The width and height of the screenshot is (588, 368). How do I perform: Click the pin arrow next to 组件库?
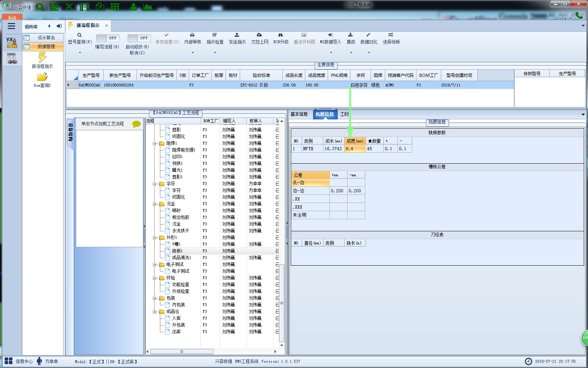pos(59,26)
